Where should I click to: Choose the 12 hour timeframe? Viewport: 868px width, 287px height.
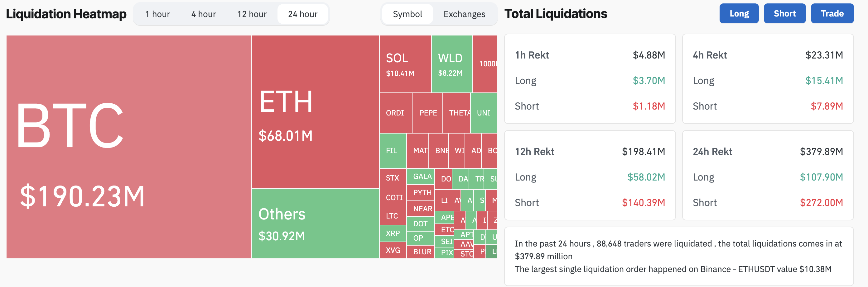click(252, 14)
